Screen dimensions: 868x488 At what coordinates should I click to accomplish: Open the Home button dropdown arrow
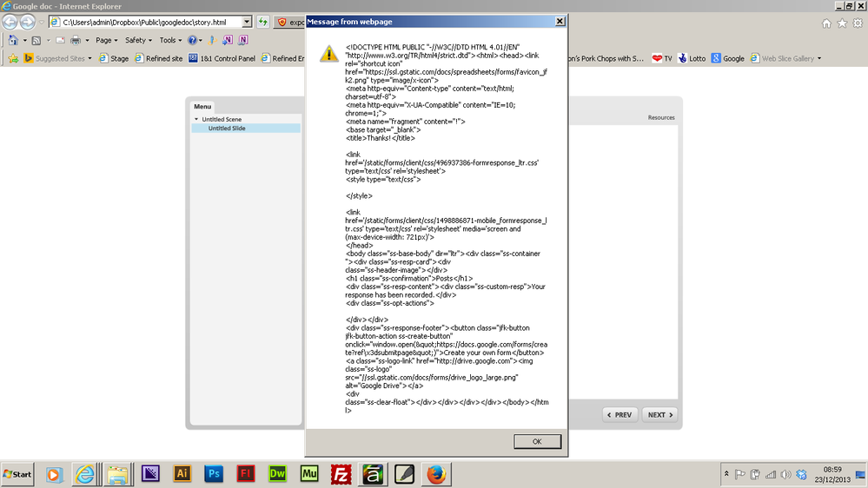tap(24, 41)
